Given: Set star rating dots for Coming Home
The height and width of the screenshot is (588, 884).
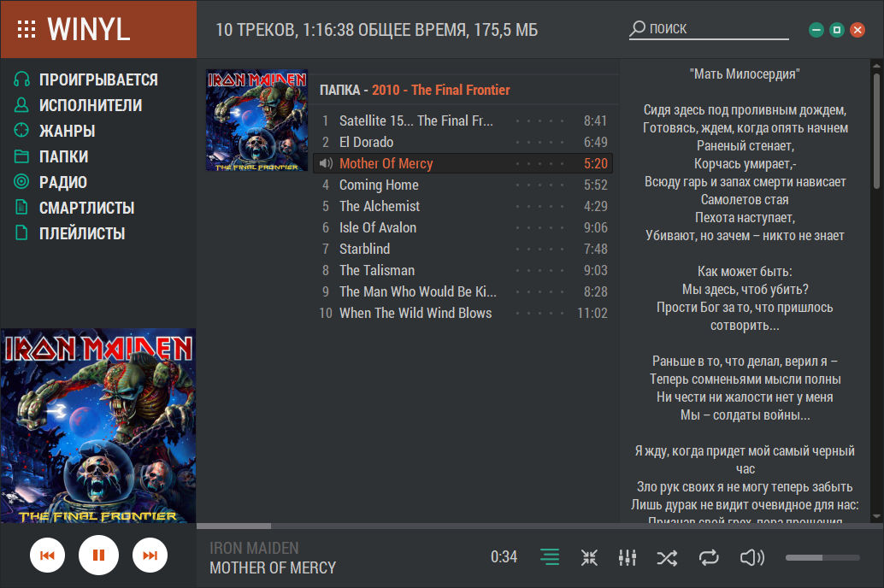Looking at the screenshot, I should tap(539, 185).
